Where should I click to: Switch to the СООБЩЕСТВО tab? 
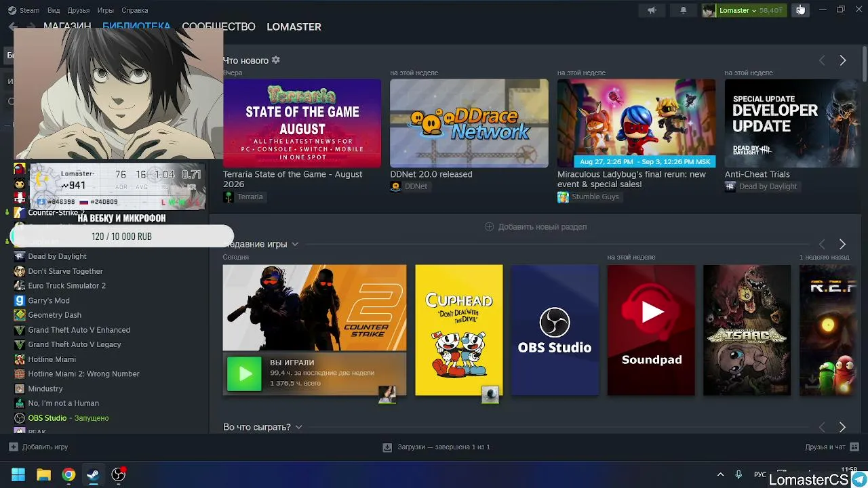tap(218, 27)
